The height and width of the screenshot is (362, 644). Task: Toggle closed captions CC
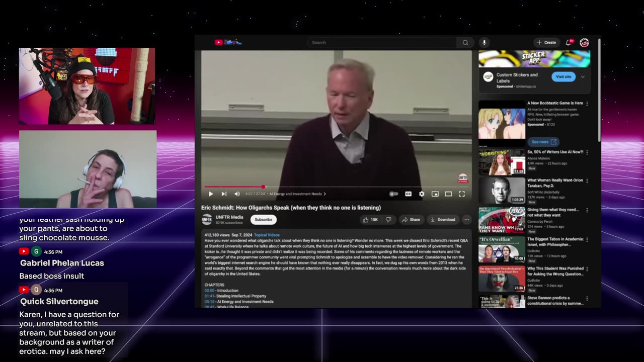[409, 194]
